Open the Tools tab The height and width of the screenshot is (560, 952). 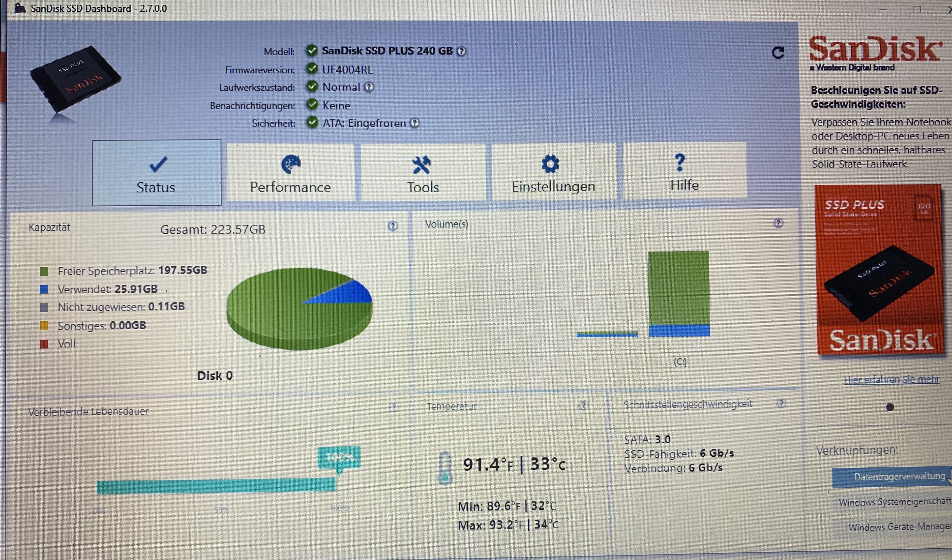click(x=423, y=172)
